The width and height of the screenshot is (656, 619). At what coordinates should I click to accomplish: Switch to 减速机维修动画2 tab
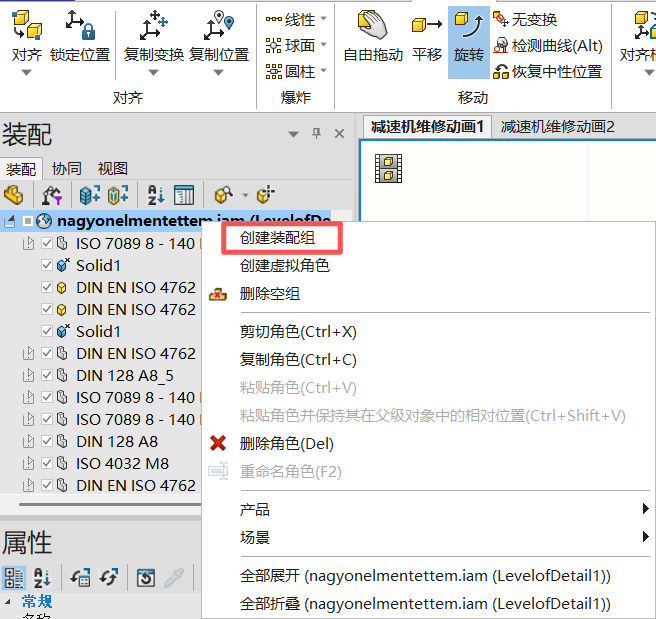click(x=557, y=126)
